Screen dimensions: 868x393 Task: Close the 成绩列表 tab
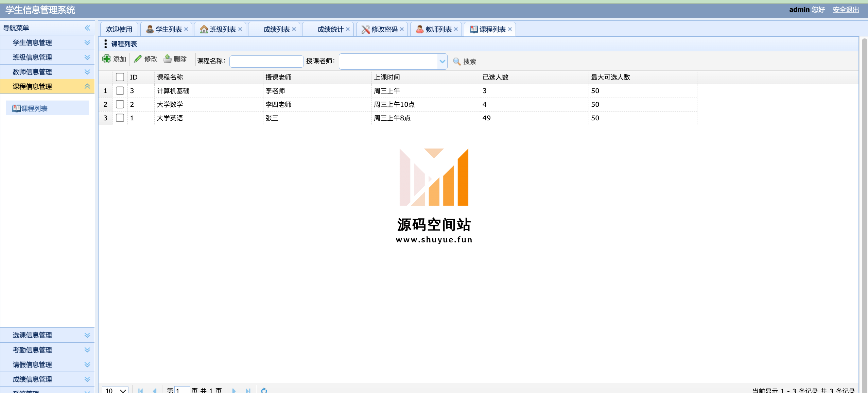[x=294, y=29]
